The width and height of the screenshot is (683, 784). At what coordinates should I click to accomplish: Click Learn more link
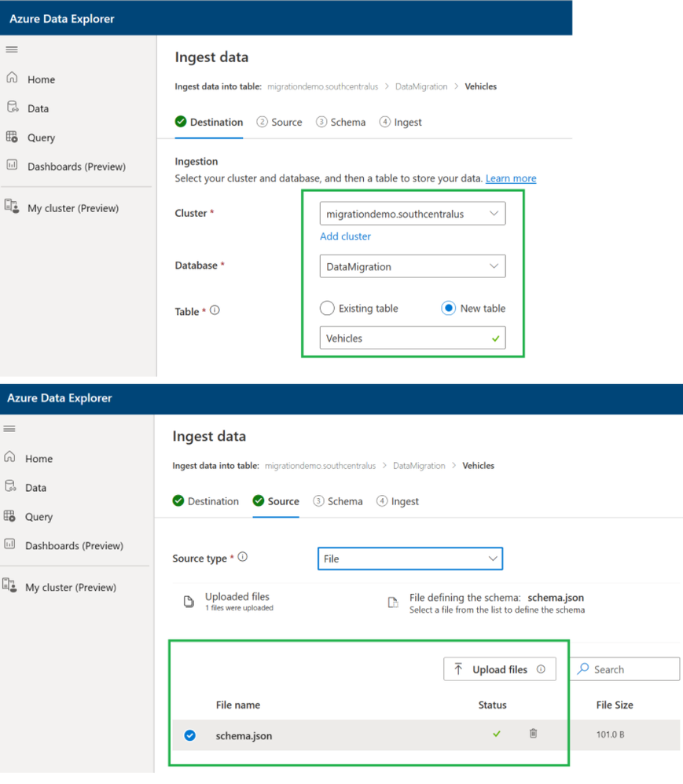pos(511,178)
